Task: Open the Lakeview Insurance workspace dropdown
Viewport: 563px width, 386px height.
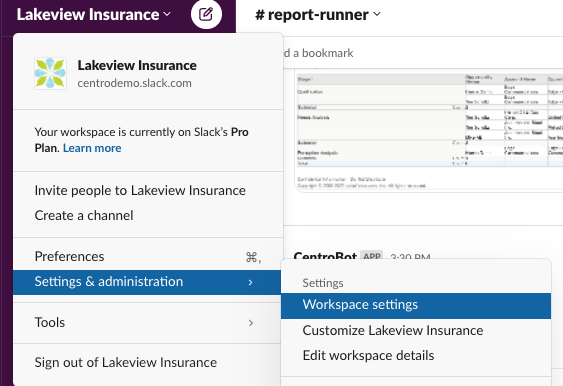Action: tap(93, 14)
